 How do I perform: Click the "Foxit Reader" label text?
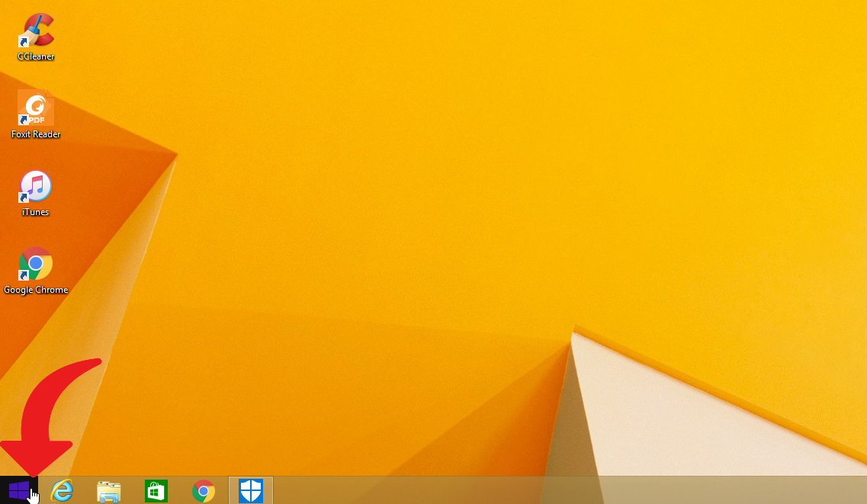click(36, 134)
